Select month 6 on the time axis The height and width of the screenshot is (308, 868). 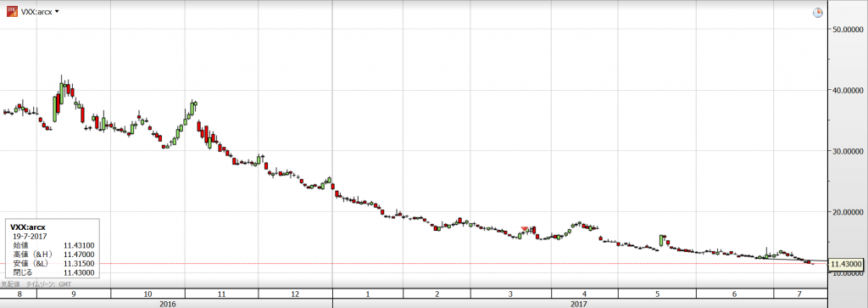coord(735,294)
